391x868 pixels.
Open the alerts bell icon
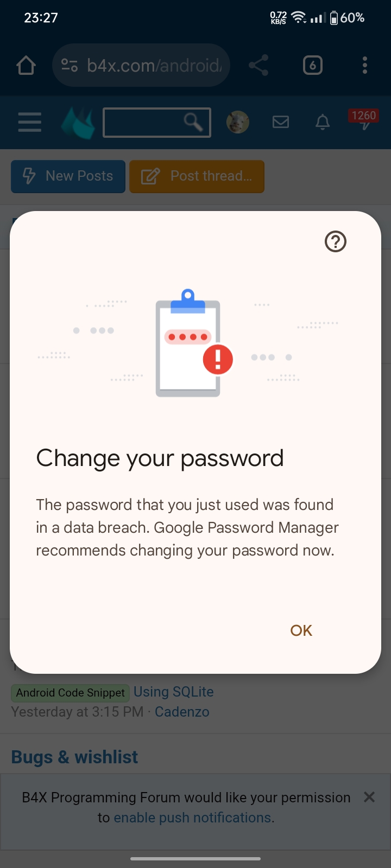[x=323, y=122]
